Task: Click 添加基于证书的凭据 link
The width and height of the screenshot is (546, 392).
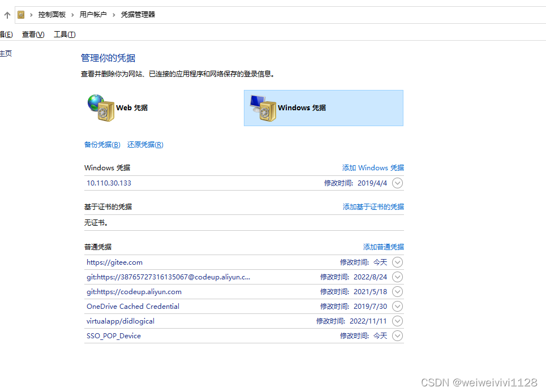Action: point(373,206)
